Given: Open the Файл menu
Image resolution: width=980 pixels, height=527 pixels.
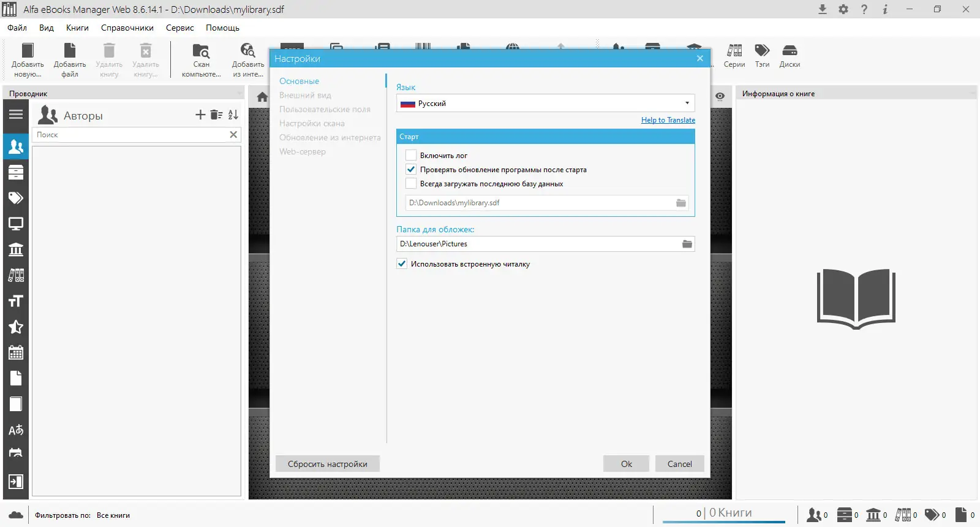Looking at the screenshot, I should (17, 28).
